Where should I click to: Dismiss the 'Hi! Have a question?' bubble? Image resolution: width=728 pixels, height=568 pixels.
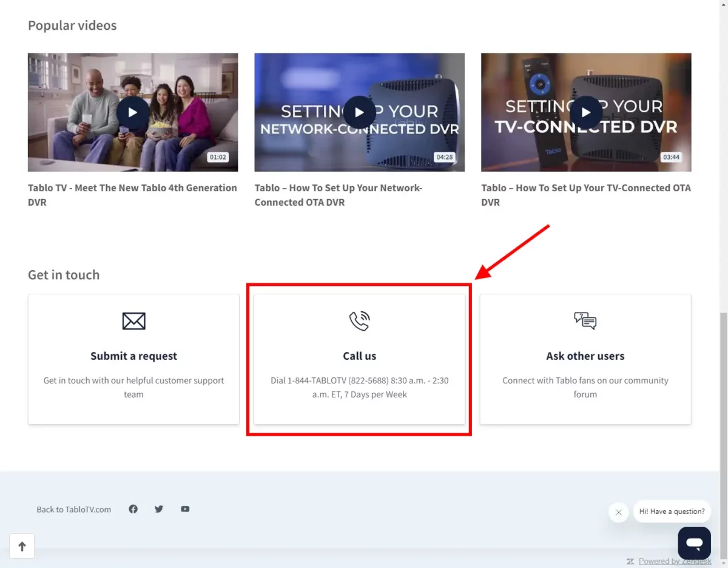618,512
